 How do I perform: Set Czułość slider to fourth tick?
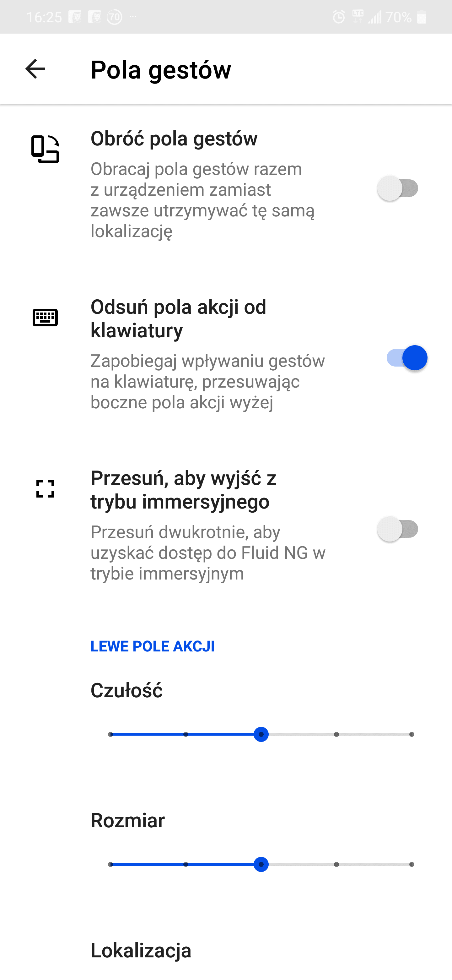[x=336, y=734]
